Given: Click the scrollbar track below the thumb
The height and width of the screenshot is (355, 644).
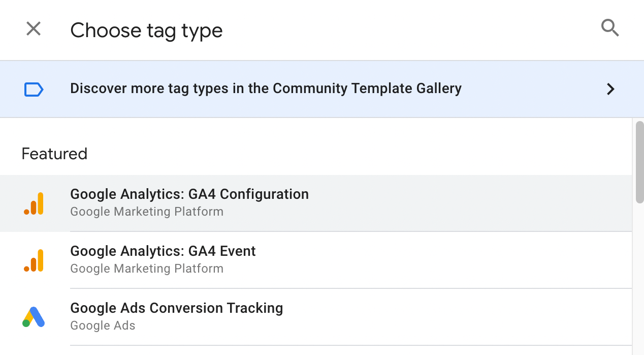Looking at the screenshot, I should (639, 280).
